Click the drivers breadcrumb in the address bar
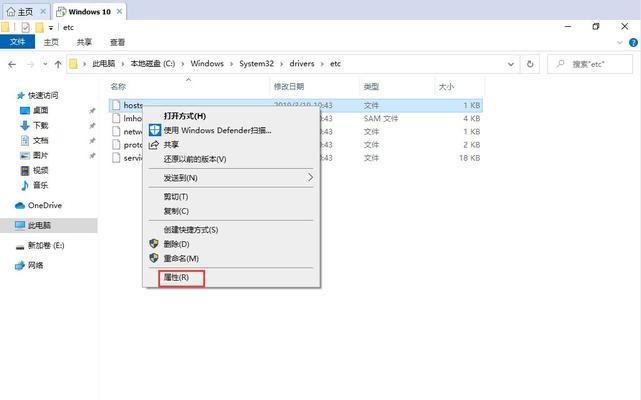 click(302, 64)
